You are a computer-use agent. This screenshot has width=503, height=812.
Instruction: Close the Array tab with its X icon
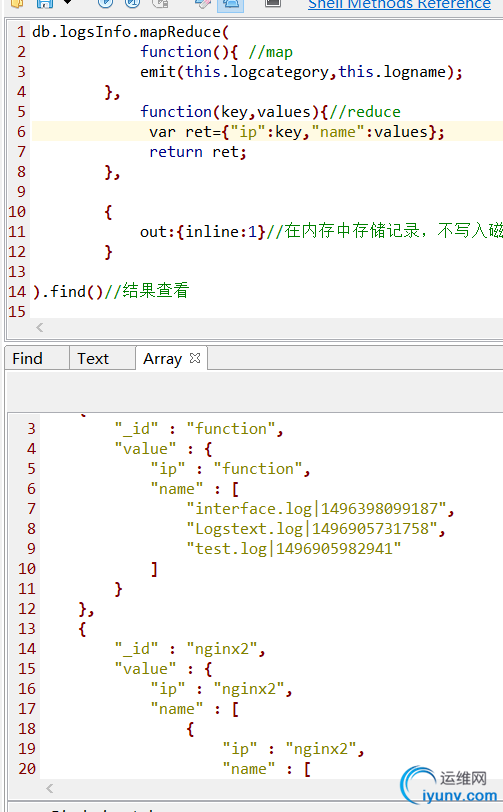coord(195,358)
